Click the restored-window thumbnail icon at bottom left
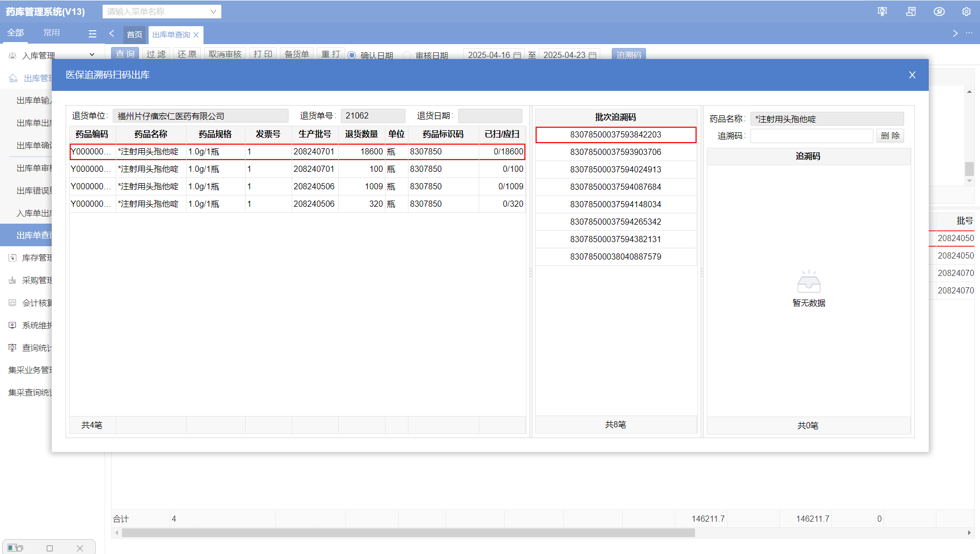 (15, 548)
